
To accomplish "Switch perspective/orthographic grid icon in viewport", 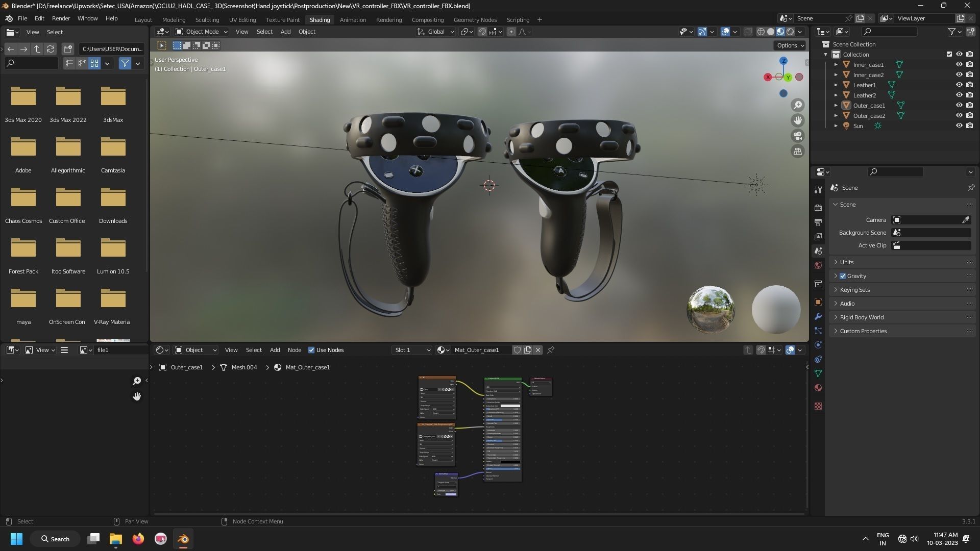I will click(797, 151).
